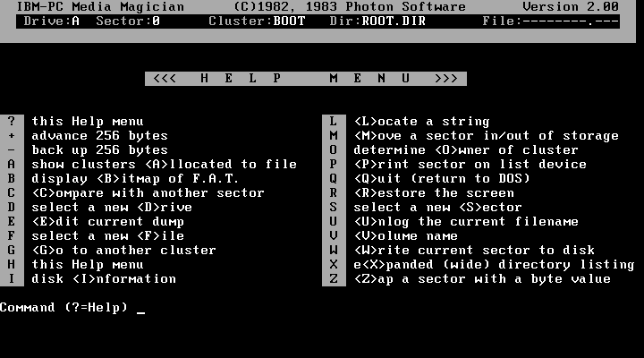This screenshot has width=644, height=358.
Task: Click 'e<X>panded (wide) directory listing'
Action: [x=495, y=265]
